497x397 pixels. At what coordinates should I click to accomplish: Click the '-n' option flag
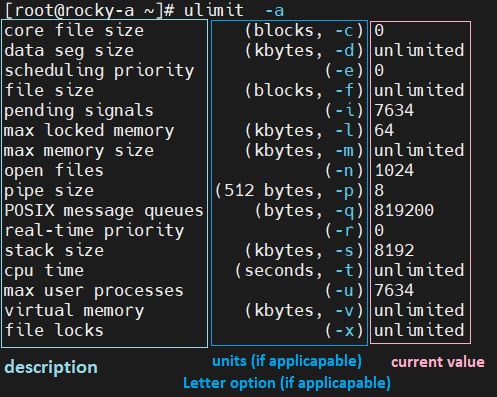pos(345,171)
